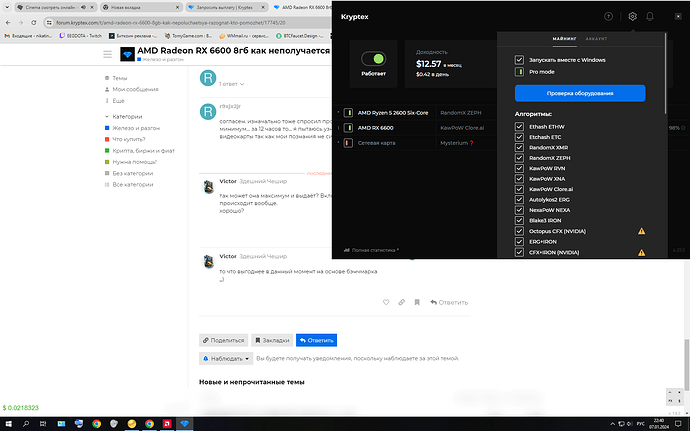Open Windows Start menu
Screen dimensions: 690x431
point(8,424)
